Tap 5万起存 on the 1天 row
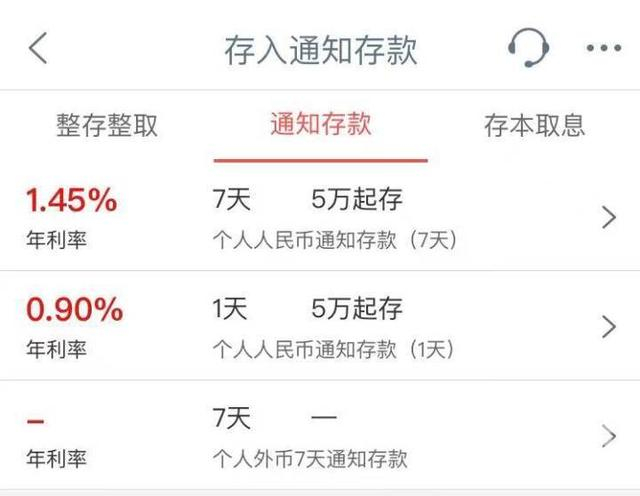This screenshot has width=640, height=496. pos(357,309)
